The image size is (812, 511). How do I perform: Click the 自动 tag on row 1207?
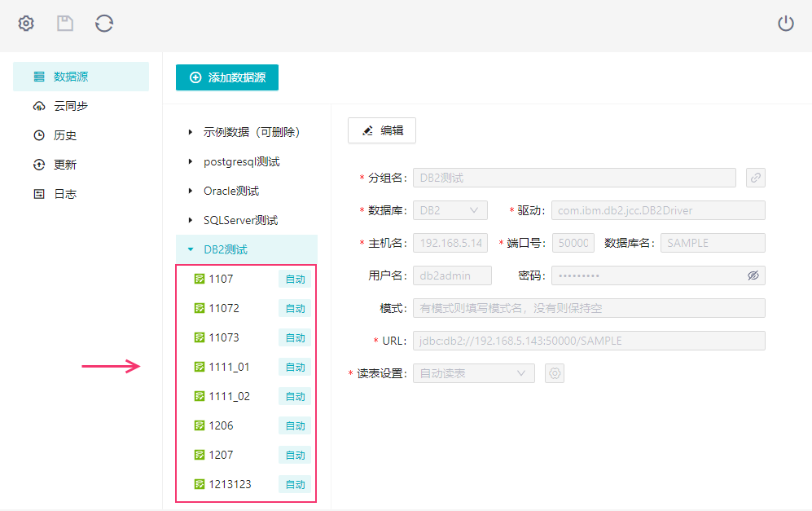(295, 455)
